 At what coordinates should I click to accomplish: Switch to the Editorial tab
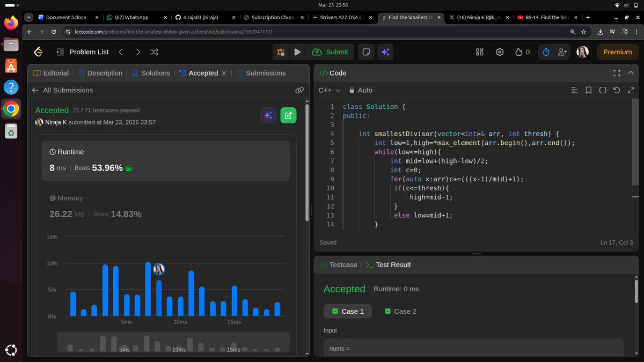(x=52, y=73)
